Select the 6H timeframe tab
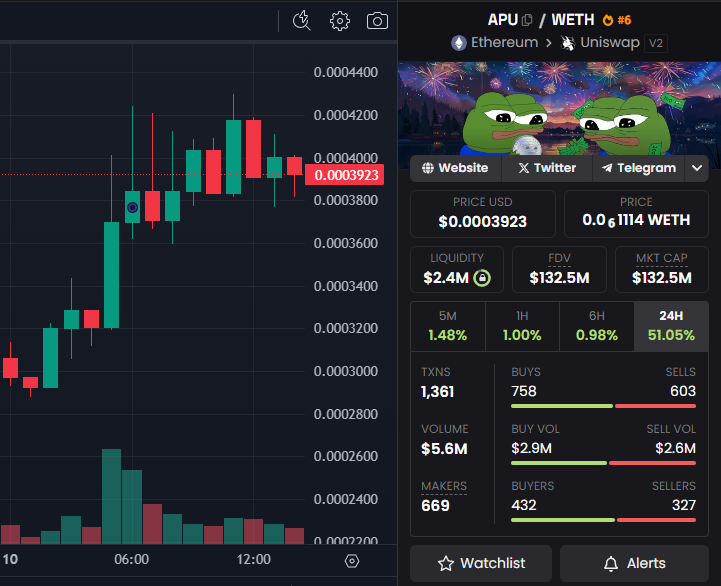 click(597, 326)
